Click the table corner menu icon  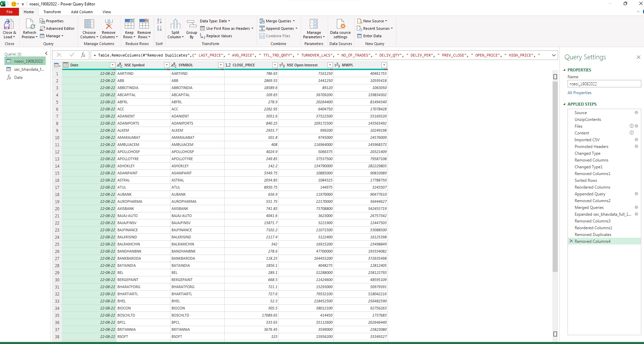(x=57, y=65)
